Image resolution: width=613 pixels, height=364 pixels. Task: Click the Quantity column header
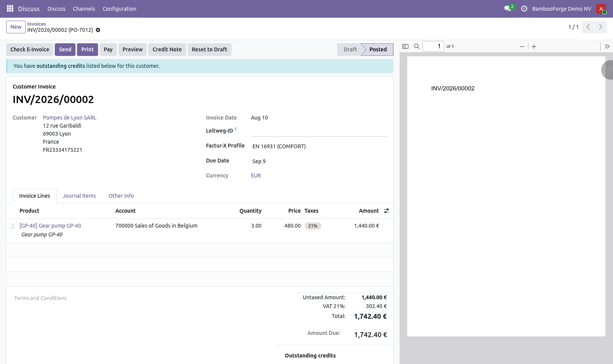[x=251, y=211]
